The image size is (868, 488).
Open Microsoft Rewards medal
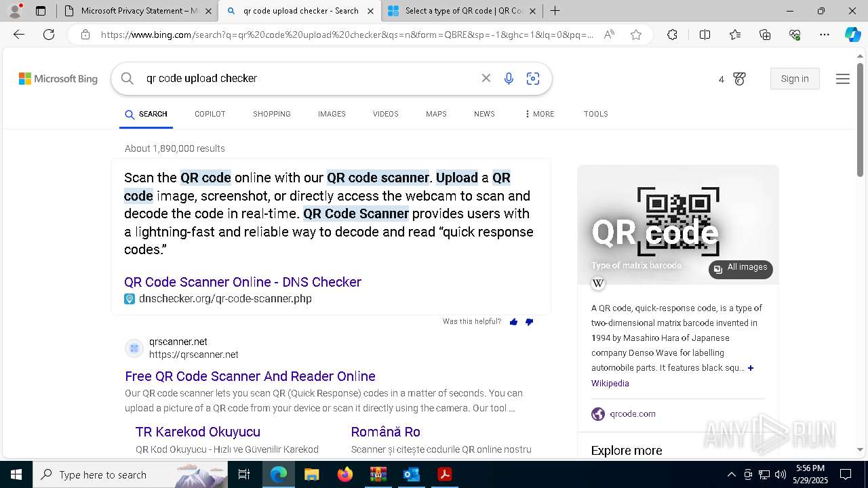point(739,79)
